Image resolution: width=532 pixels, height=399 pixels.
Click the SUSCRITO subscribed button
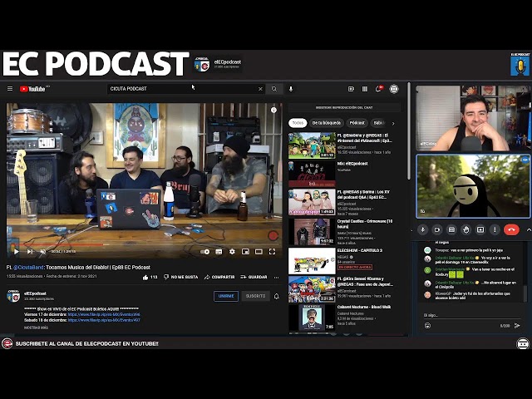[255, 296]
